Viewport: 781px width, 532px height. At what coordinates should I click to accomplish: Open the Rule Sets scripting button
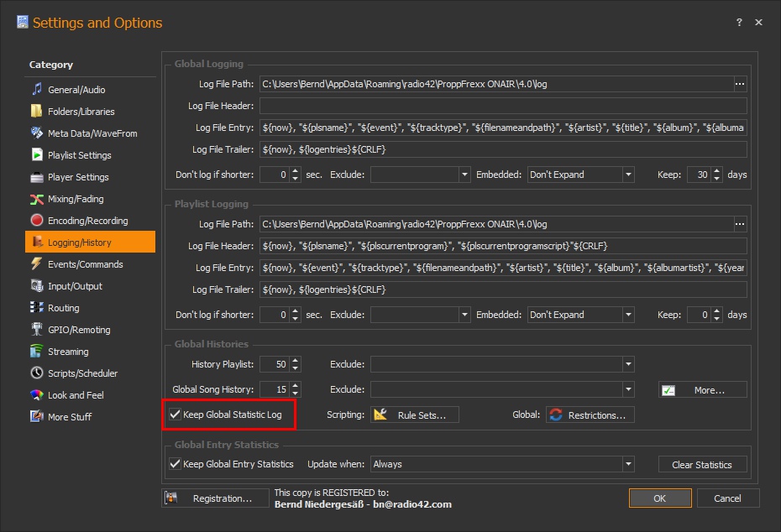417,415
